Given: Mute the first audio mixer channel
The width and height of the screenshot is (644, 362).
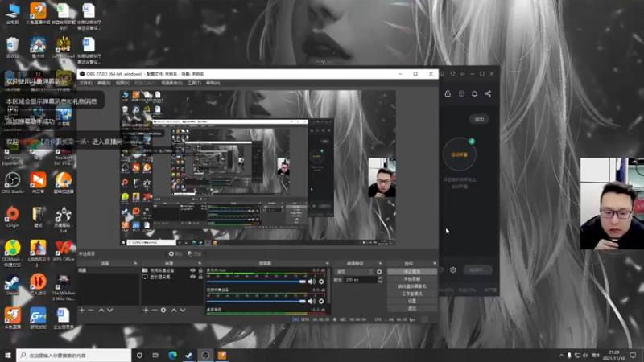Looking at the screenshot, I should [x=312, y=282].
